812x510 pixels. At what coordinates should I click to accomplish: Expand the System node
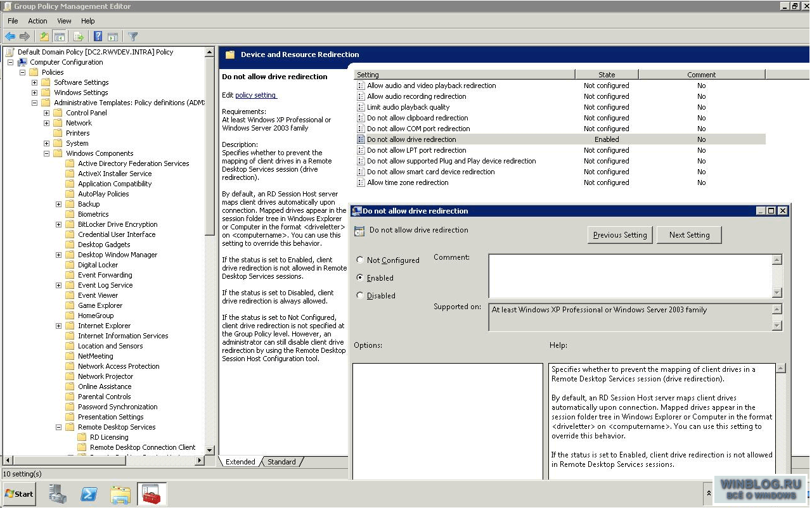click(x=46, y=143)
